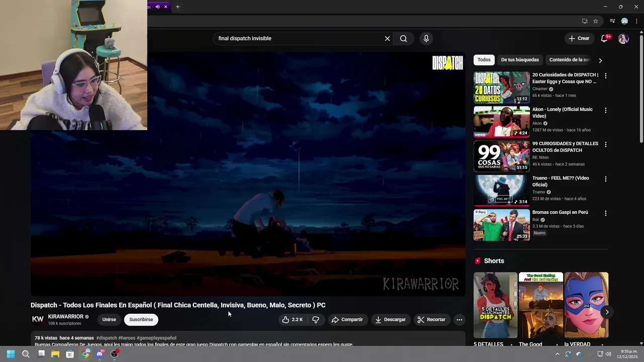
Task: Open options for the 20 Curiosidades de DISPATCH video
Action: tap(605, 76)
